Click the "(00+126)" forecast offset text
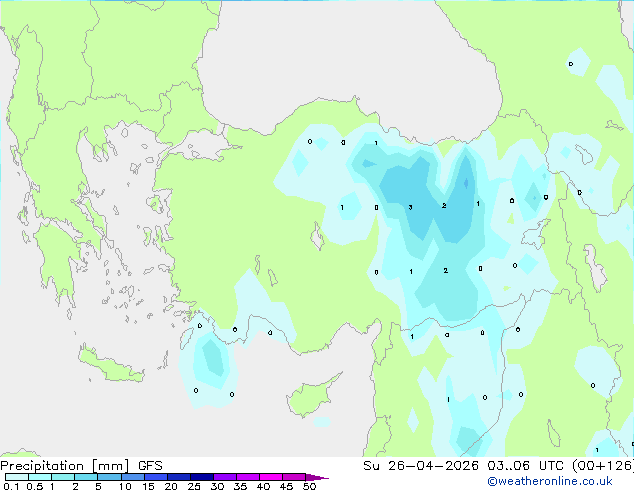The width and height of the screenshot is (634, 490). 602,466
